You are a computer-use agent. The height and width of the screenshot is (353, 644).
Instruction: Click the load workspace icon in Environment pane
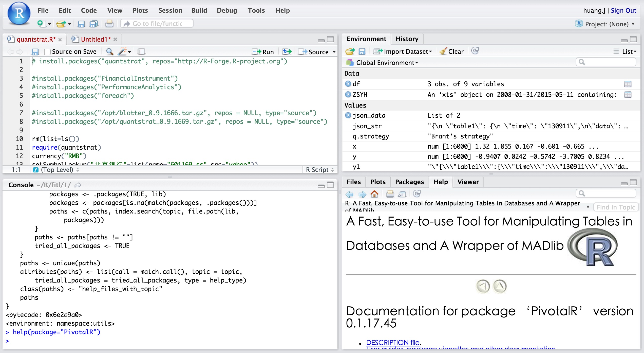[x=350, y=51]
